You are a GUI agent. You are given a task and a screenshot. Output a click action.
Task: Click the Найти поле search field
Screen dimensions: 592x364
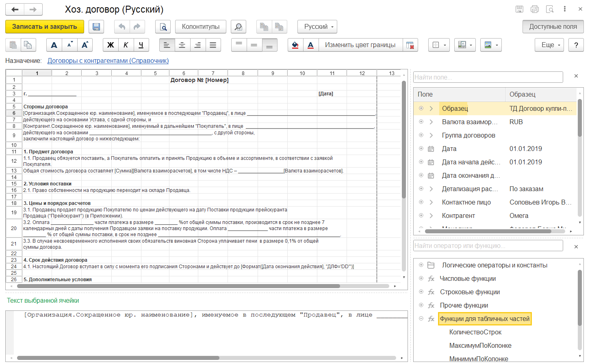click(488, 77)
